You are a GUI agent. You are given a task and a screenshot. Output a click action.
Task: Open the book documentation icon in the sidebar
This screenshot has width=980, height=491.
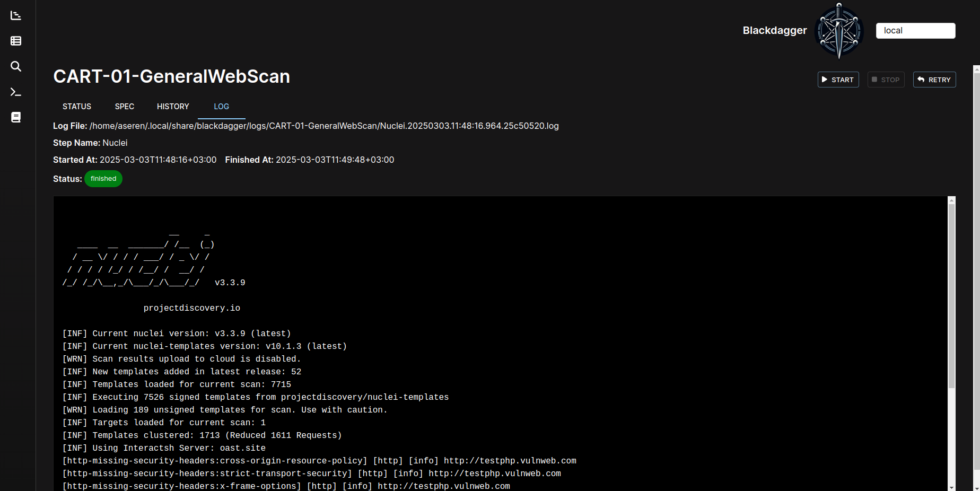pos(16,117)
